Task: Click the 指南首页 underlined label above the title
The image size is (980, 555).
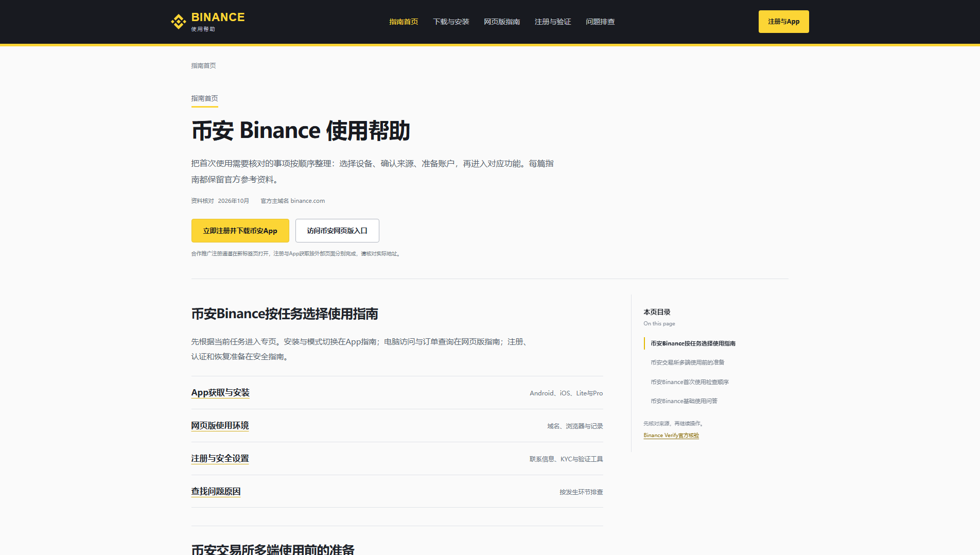Action: pyautogui.click(x=204, y=98)
